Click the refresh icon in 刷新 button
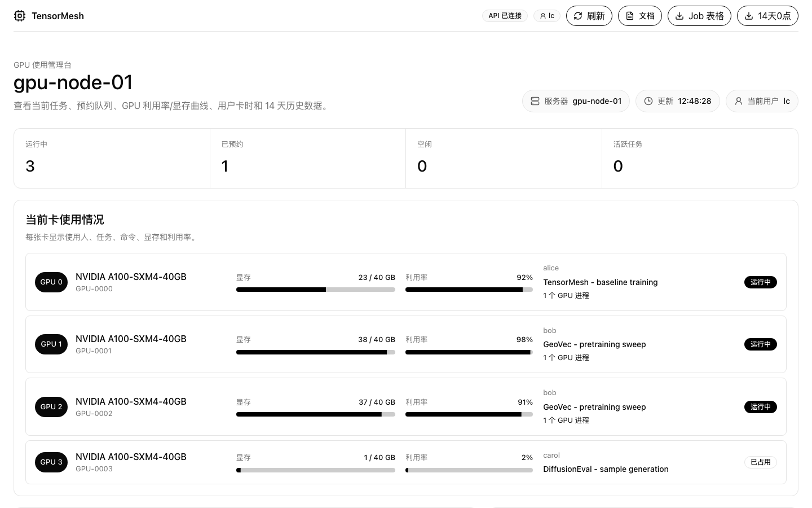 coord(578,16)
